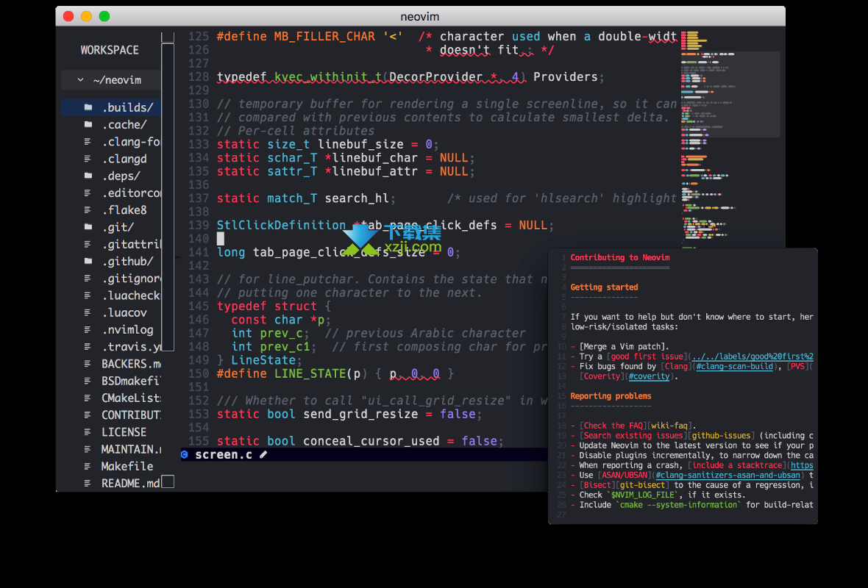Viewport: 868px width, 588px height.
Task: Click the folder icon beside .builds/
Action: [88, 107]
